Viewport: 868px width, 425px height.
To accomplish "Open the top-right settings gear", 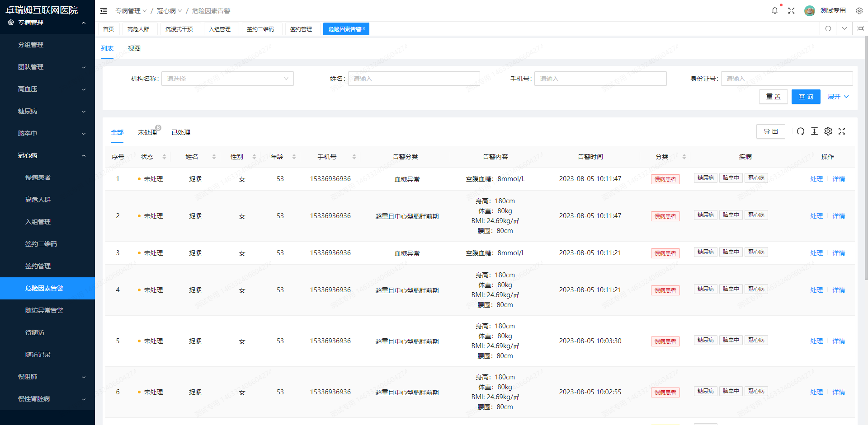I will (859, 10).
